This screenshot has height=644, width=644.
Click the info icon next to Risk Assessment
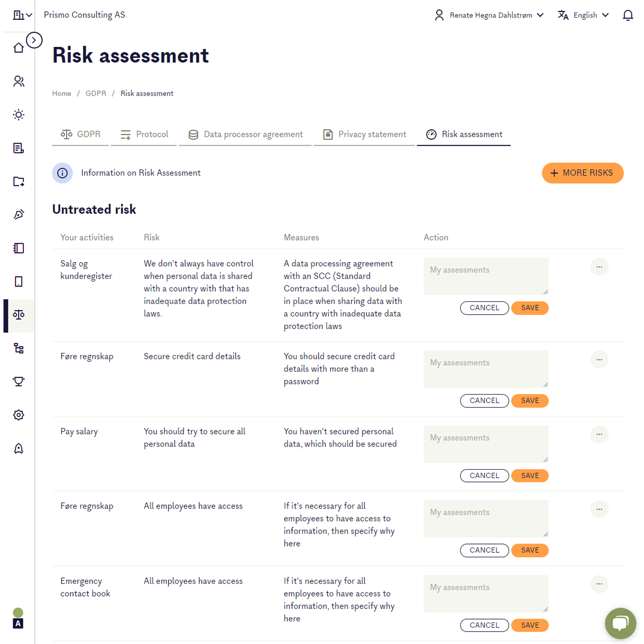[62, 173]
